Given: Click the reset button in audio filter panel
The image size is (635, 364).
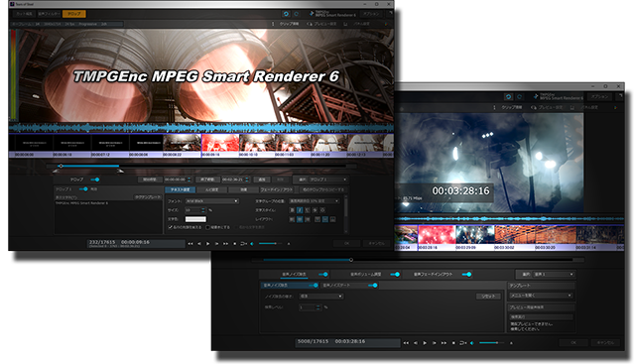Looking at the screenshot, I should click(488, 296).
